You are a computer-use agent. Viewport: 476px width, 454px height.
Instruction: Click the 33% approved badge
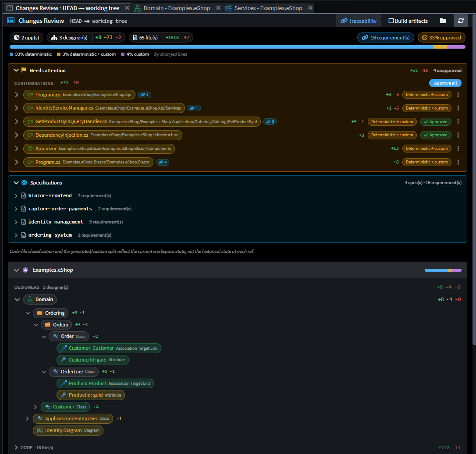(x=441, y=38)
